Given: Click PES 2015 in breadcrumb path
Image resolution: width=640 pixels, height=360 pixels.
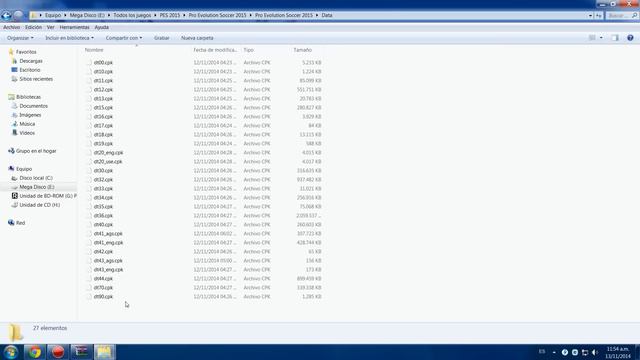Looking at the screenshot, I should [170, 15].
